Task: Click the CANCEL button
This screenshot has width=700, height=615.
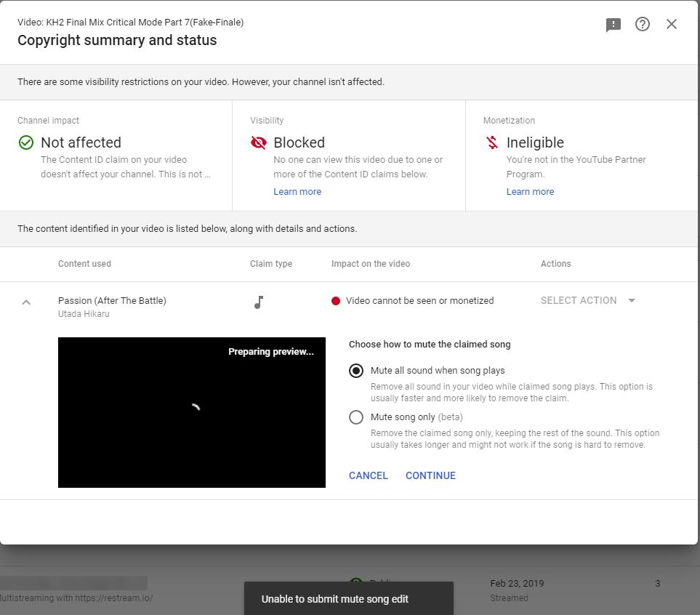Action: 369,475
